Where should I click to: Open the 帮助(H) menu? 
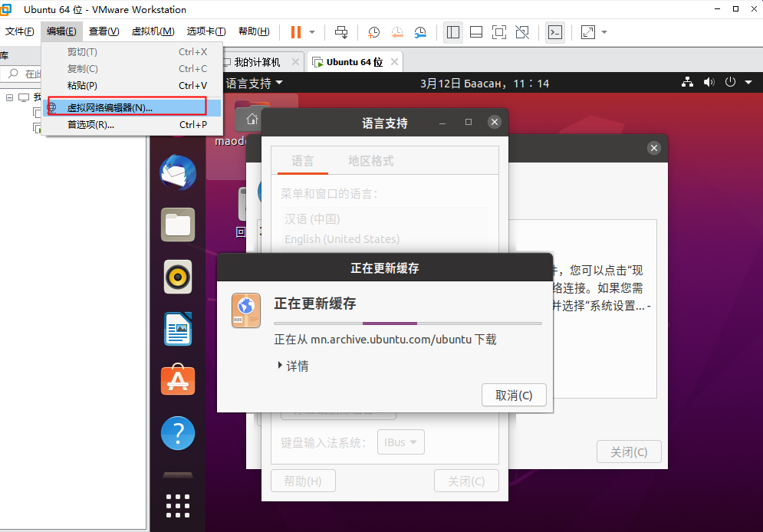[254, 31]
